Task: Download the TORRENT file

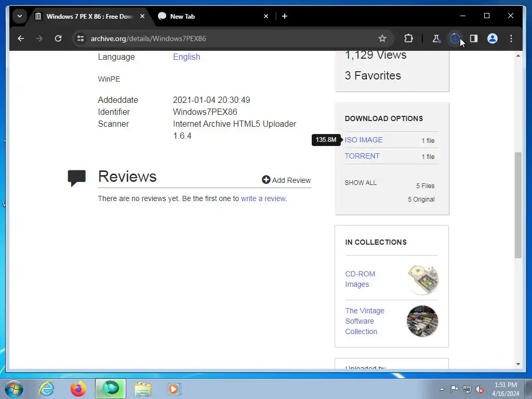Action: pyautogui.click(x=362, y=156)
